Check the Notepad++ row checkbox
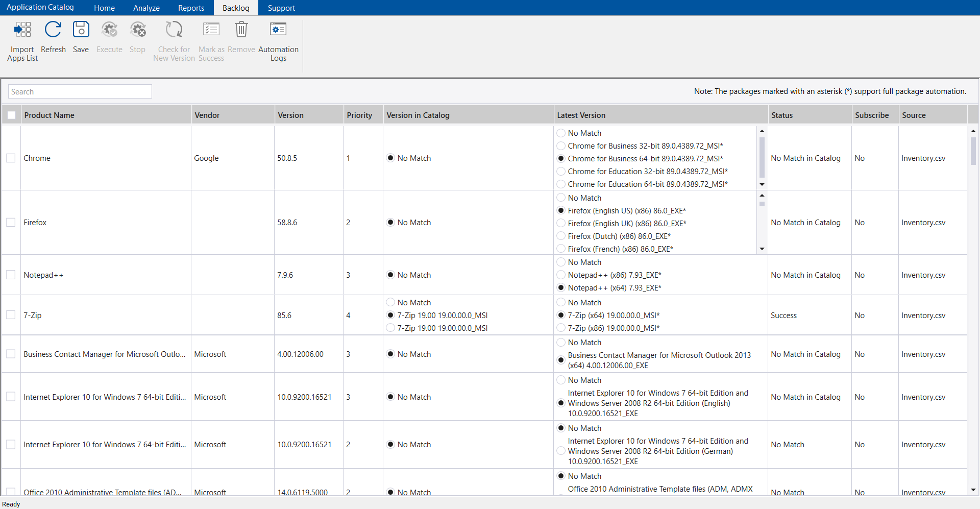 coord(11,275)
